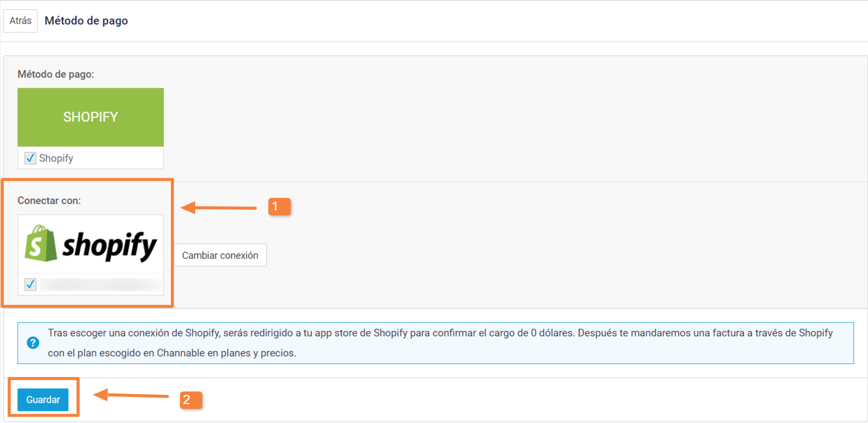
Task: Click the info text about Shopify app store
Action: [x=440, y=333]
